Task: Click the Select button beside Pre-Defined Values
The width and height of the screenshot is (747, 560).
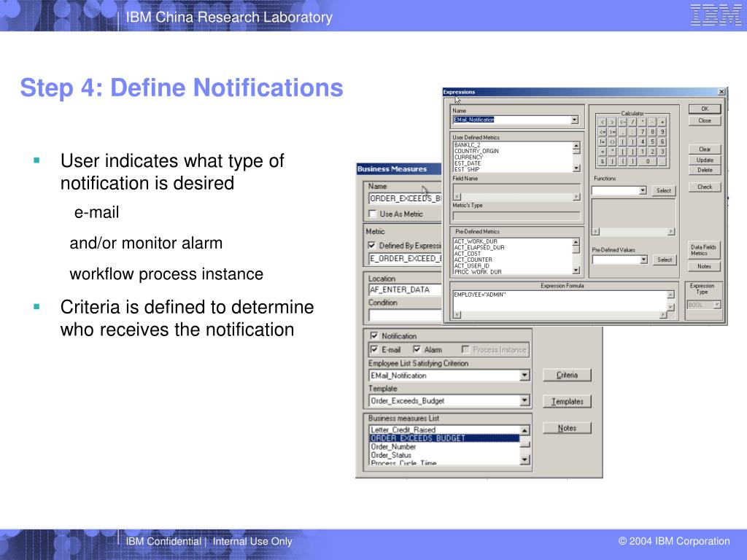Action: click(664, 260)
